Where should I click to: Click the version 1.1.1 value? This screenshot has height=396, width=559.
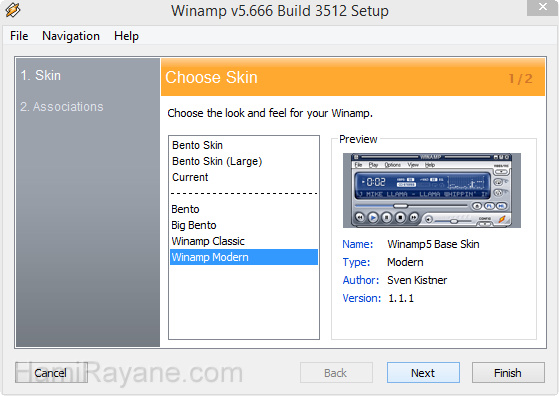pos(401,298)
